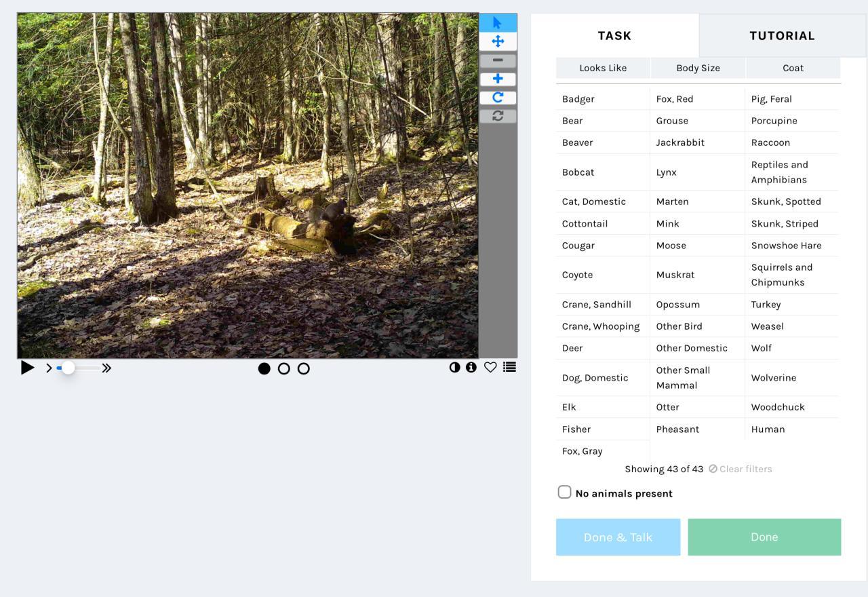Select Fox, Gray option
This screenshot has height=597, width=868.
(603, 451)
